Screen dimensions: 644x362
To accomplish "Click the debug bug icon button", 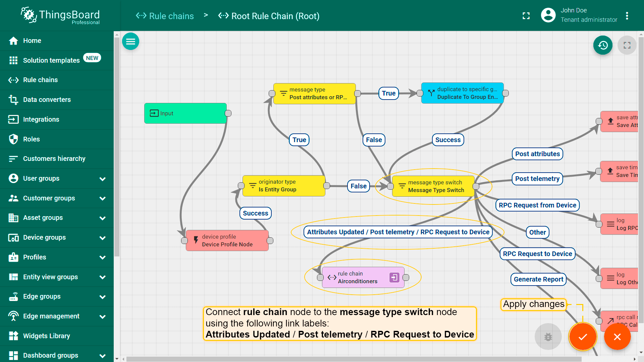I will tap(548, 337).
